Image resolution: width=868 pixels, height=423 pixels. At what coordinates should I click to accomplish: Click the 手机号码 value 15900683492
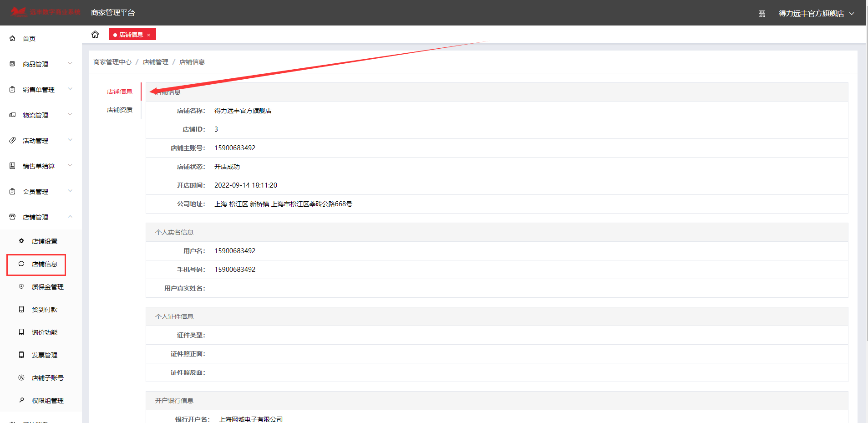click(x=235, y=270)
